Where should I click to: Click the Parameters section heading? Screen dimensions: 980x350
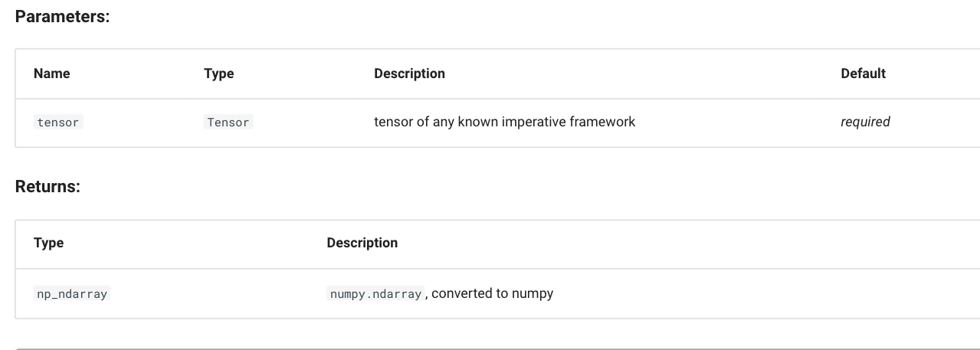63,17
